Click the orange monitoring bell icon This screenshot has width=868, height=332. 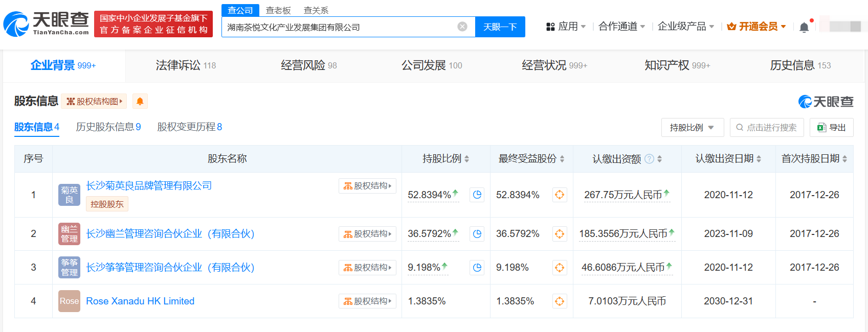click(140, 101)
